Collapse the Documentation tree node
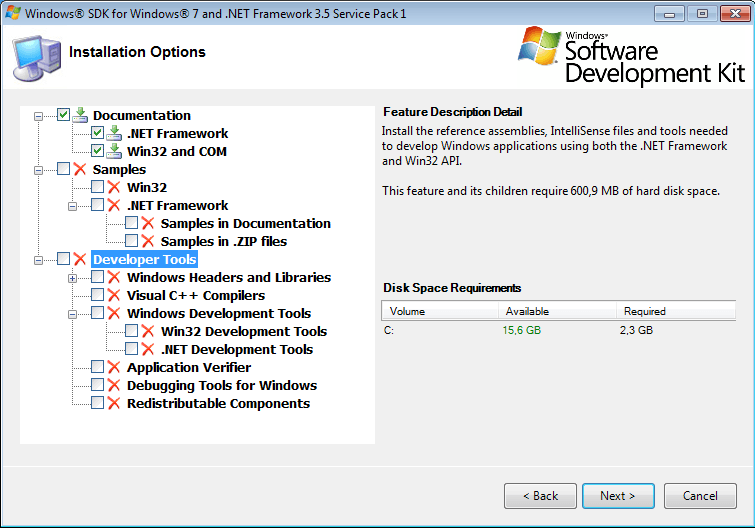 pos(39,116)
